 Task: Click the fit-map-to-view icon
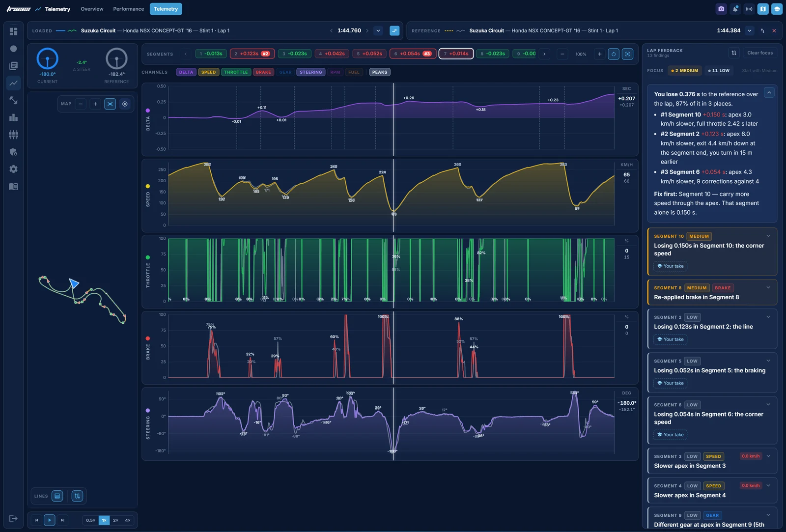pos(110,104)
